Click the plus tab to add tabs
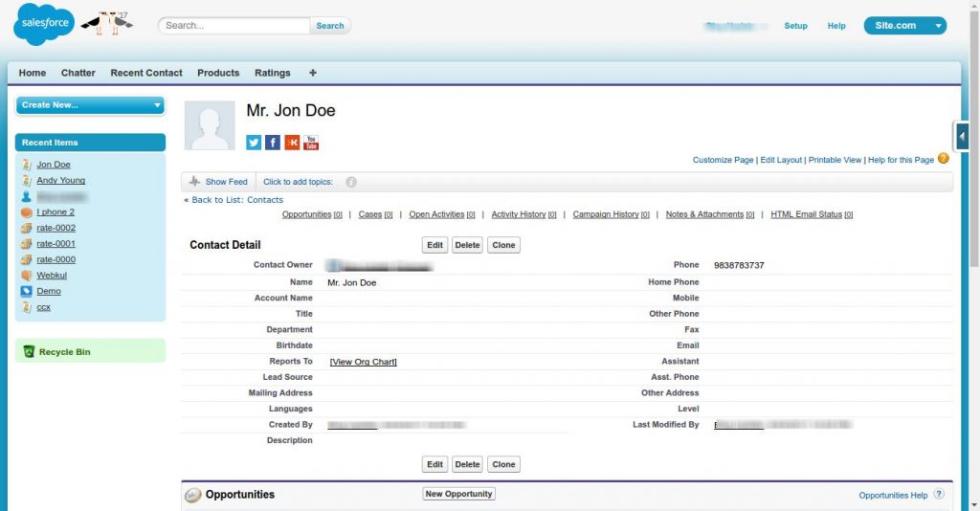The image size is (980, 511). pos(313,73)
